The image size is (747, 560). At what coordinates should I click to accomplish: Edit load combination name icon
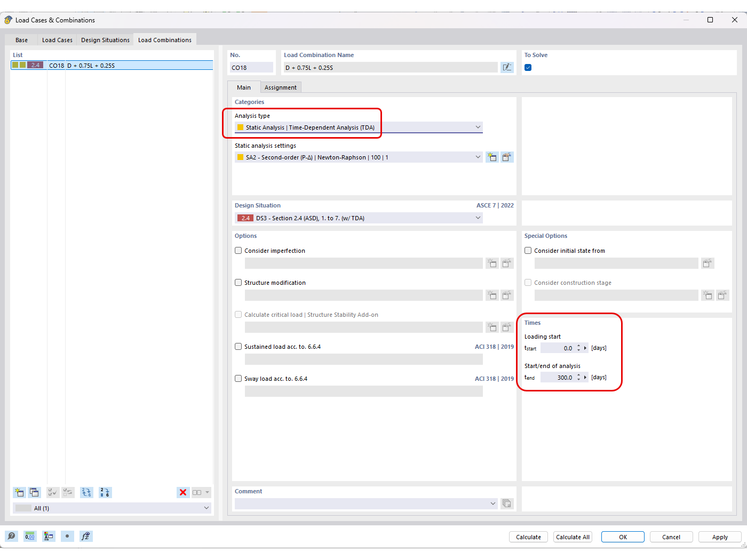(x=507, y=67)
